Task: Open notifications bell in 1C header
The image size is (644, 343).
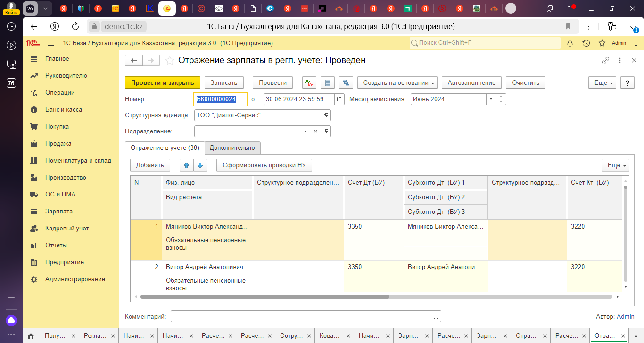Action: [x=570, y=43]
